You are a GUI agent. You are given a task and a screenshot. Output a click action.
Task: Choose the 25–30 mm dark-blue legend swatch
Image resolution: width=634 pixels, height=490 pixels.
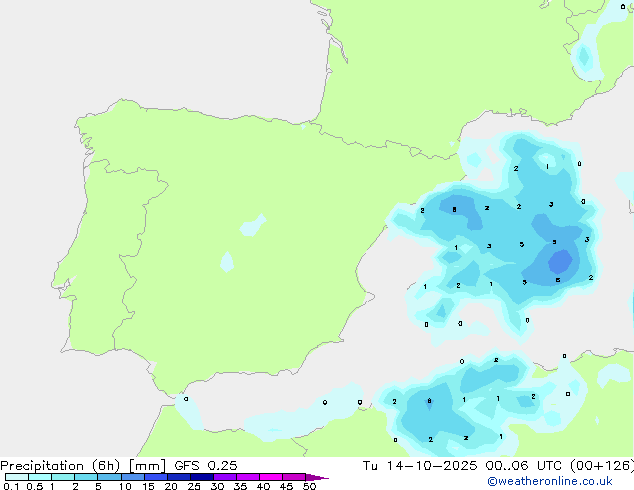(202, 477)
